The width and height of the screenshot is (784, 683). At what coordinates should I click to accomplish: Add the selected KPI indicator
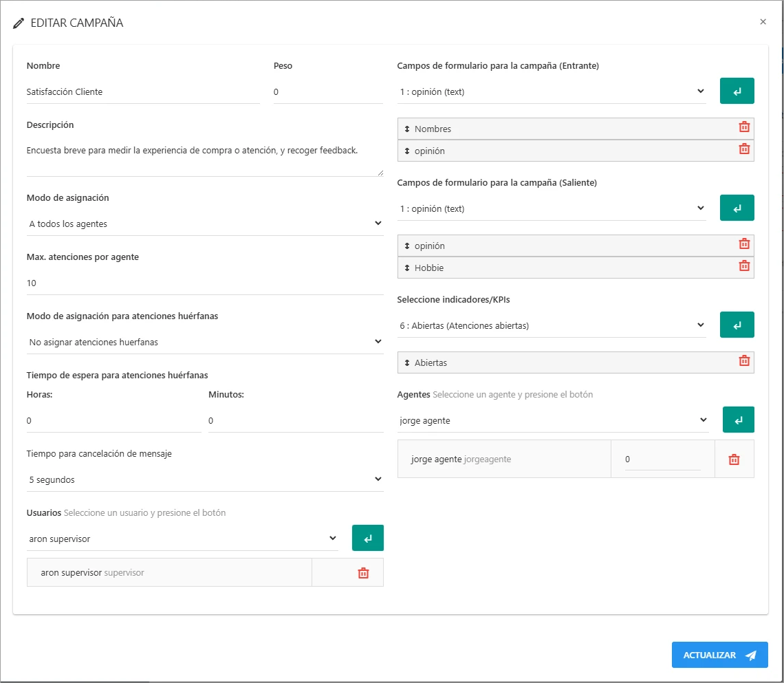pyautogui.click(x=737, y=324)
